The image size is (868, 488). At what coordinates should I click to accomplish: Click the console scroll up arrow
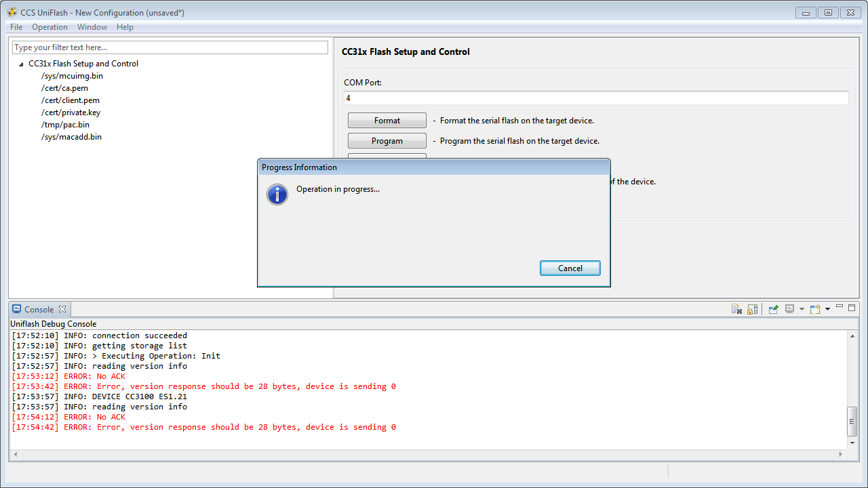(x=852, y=335)
